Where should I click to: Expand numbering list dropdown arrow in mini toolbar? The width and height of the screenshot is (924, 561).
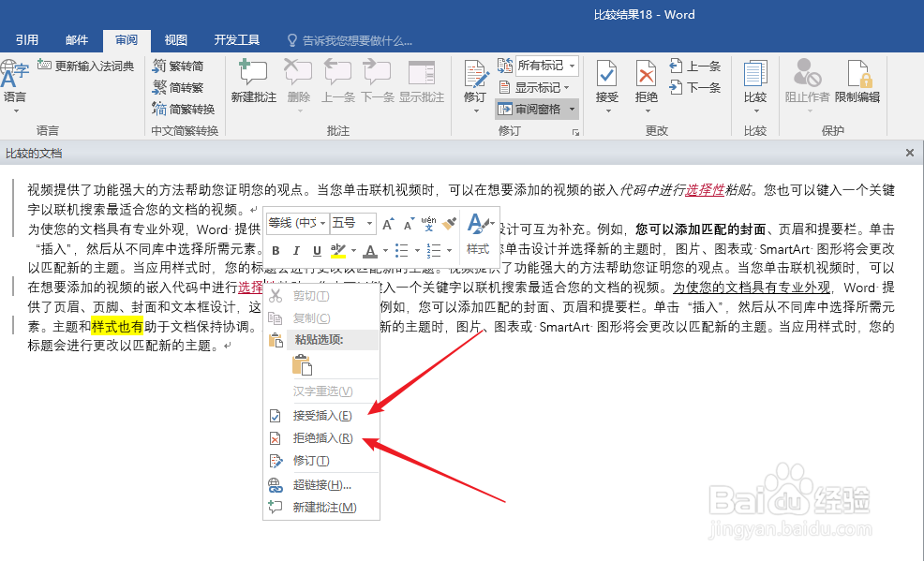[449, 251]
